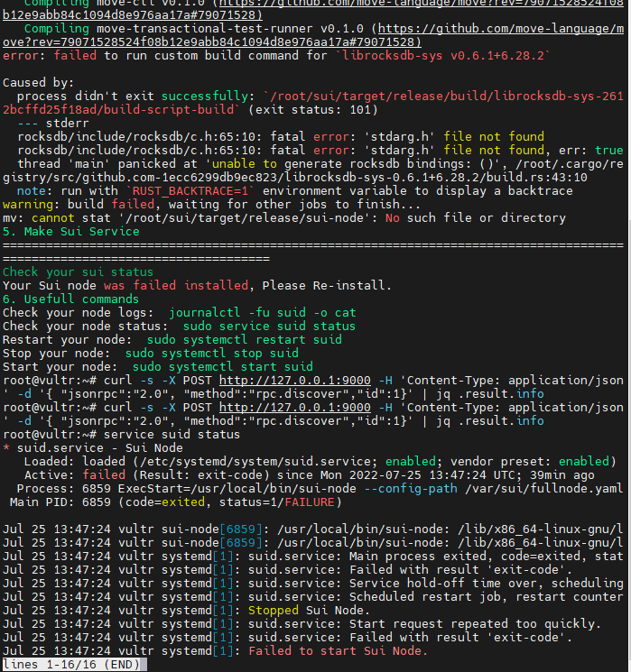
Task: Click the 'Main process exited, code=exited' log line
Action: click(312, 557)
